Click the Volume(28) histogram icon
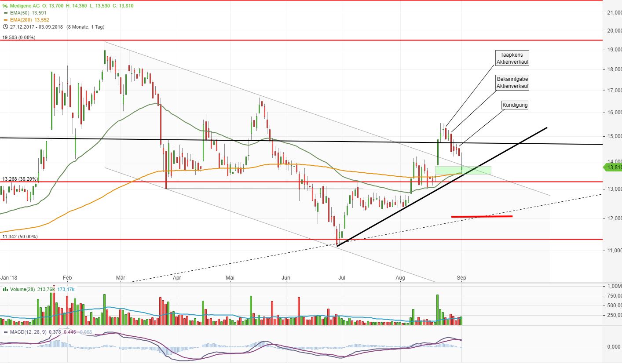The height and width of the screenshot is (364, 622). (x=5, y=290)
